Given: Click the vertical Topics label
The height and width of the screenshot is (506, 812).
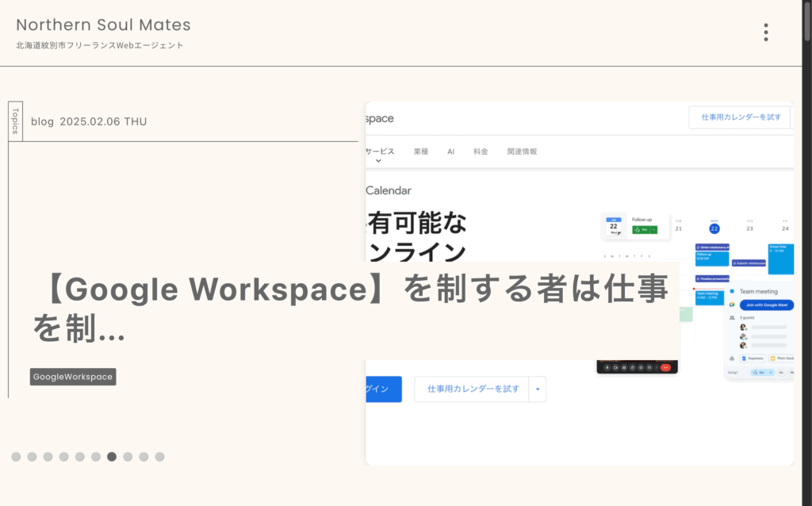Looking at the screenshot, I should 16,121.
